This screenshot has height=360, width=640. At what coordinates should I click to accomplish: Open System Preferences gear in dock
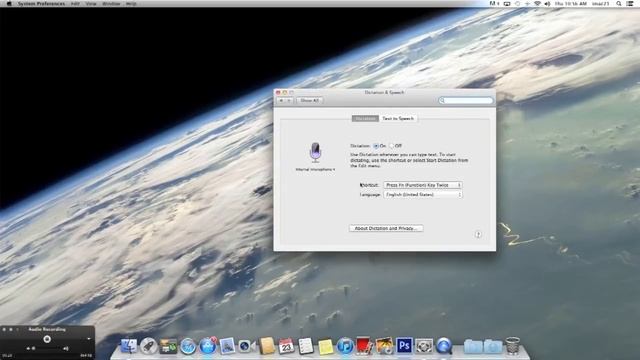[x=424, y=346]
